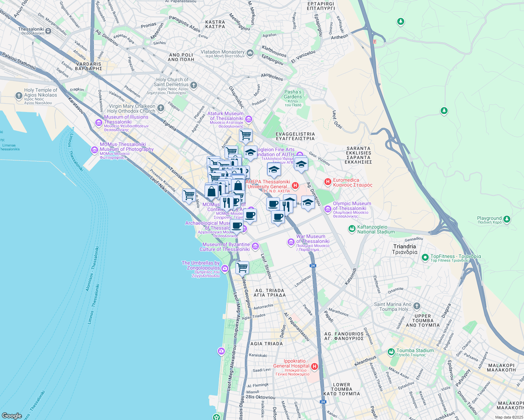Select the 'Leof. Ochi' road label
Screen dimensions: 524x420
337,120
